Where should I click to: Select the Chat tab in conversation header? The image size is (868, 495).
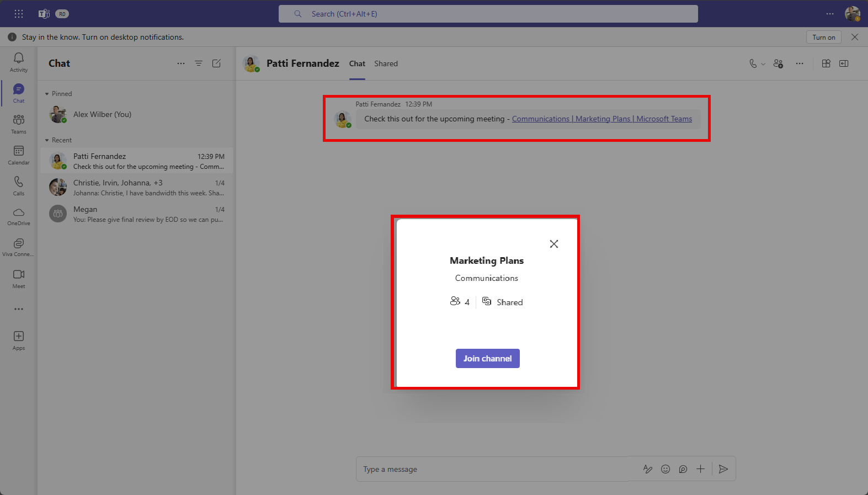click(x=357, y=63)
